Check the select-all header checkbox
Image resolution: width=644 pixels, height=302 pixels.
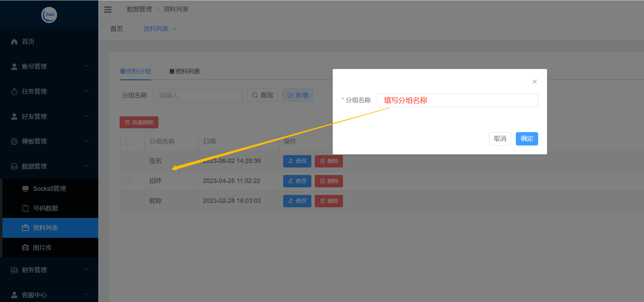[x=128, y=141]
